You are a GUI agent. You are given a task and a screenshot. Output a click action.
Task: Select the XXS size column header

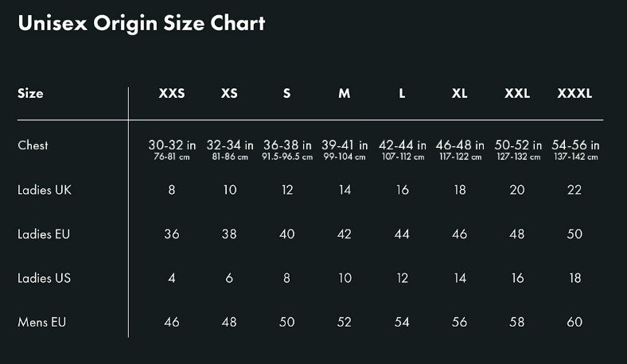click(172, 94)
